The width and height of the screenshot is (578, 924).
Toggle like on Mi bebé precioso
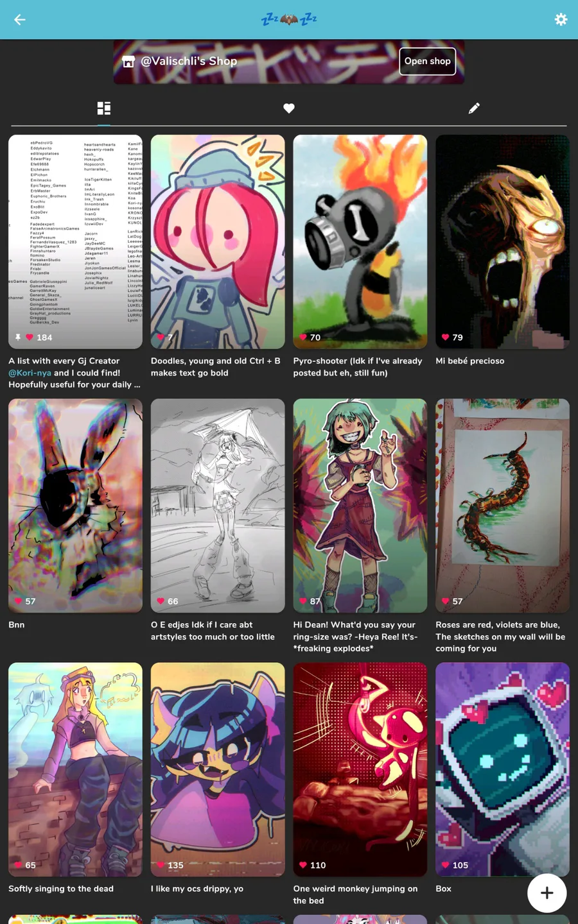(x=445, y=337)
